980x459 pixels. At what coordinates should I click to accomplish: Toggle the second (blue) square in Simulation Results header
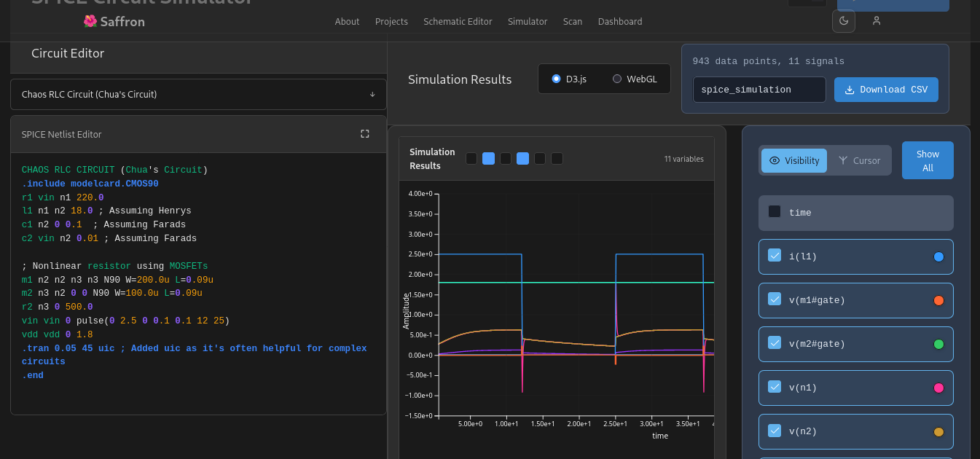click(489, 158)
